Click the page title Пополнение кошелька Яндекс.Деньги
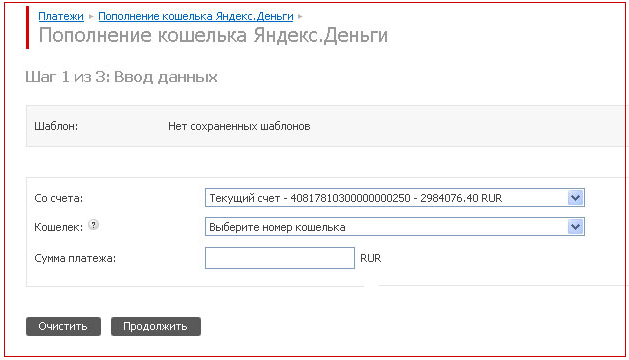The image size is (629, 360). click(x=213, y=35)
